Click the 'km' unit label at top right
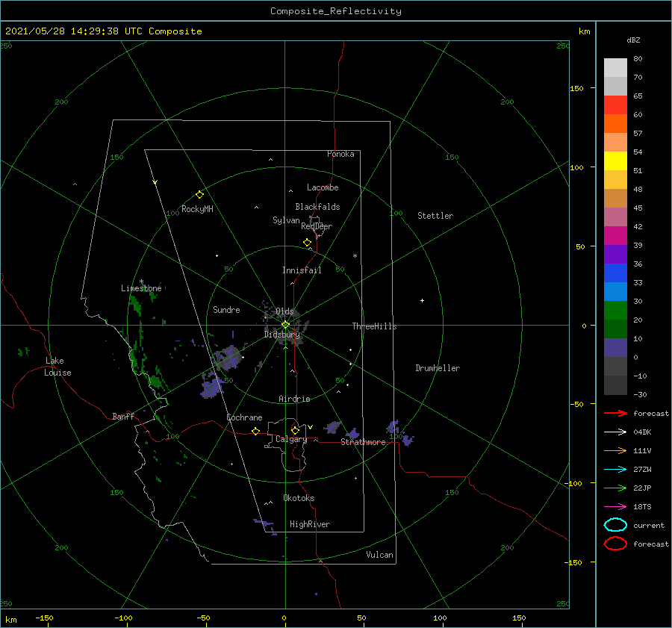The image size is (672, 628). click(584, 31)
